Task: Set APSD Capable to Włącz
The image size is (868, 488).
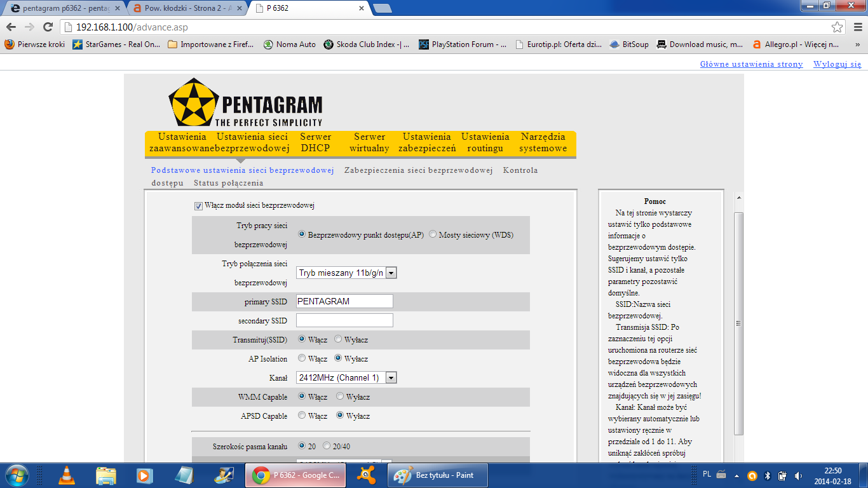Action: pos(302,416)
